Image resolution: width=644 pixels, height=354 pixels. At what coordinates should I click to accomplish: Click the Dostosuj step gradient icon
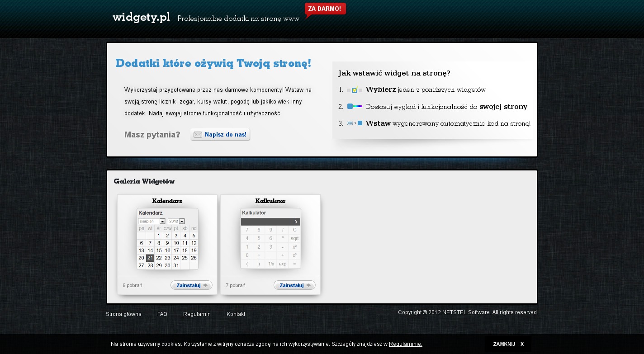tap(355, 107)
